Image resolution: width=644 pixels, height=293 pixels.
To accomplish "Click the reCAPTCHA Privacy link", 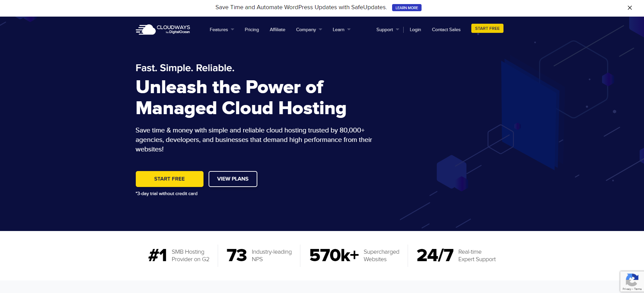I will [x=627, y=289].
